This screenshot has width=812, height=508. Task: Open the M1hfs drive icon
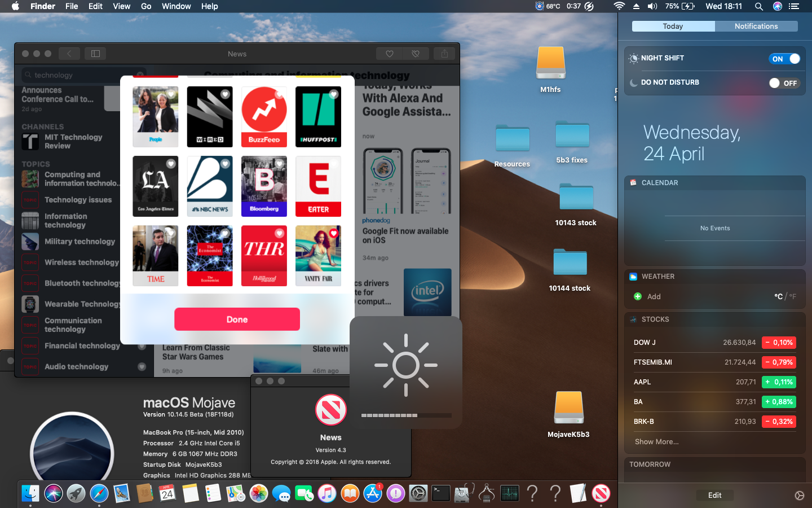click(550, 63)
